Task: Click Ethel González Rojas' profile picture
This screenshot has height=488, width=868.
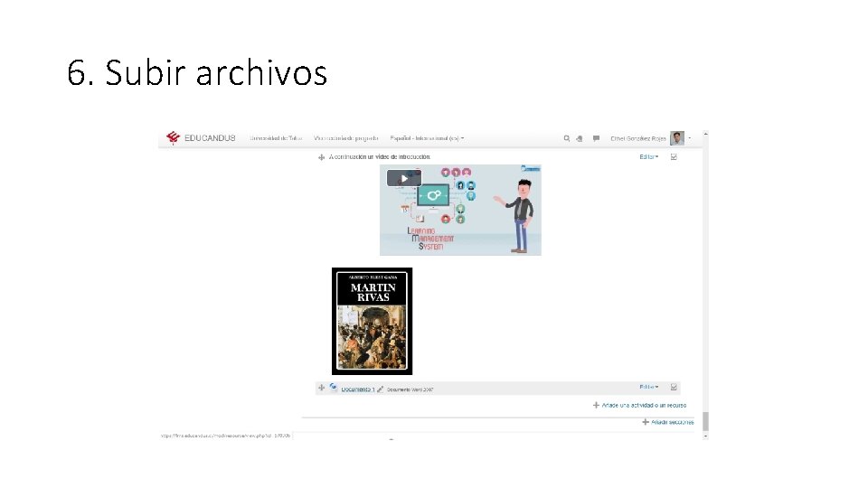Action: click(677, 138)
